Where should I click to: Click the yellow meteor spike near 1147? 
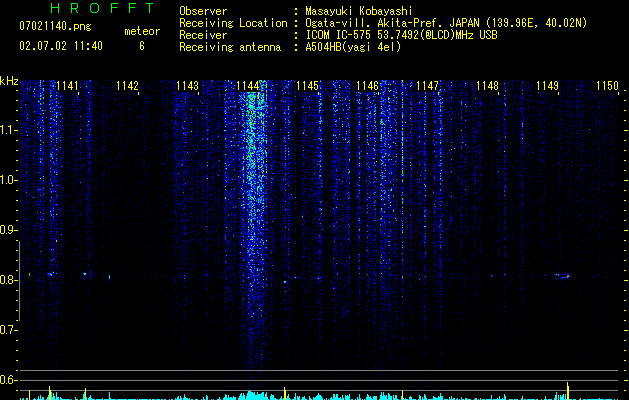point(402,395)
